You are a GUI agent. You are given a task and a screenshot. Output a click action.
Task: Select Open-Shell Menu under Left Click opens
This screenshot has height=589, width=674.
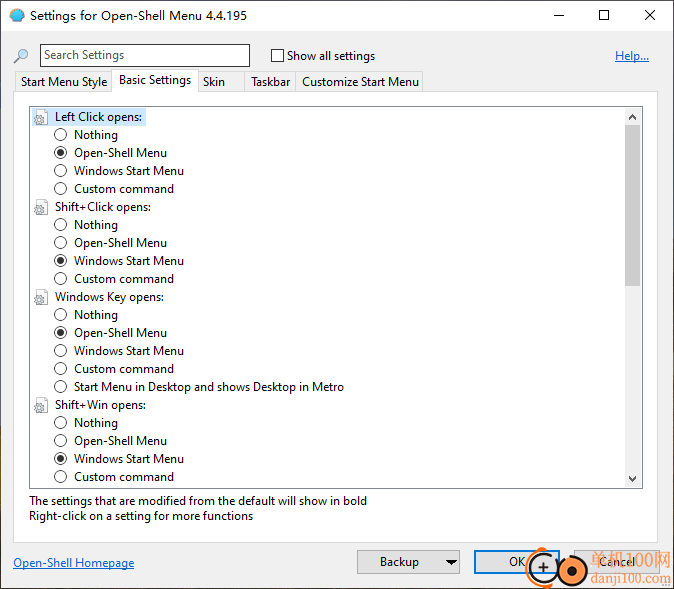pyautogui.click(x=61, y=153)
